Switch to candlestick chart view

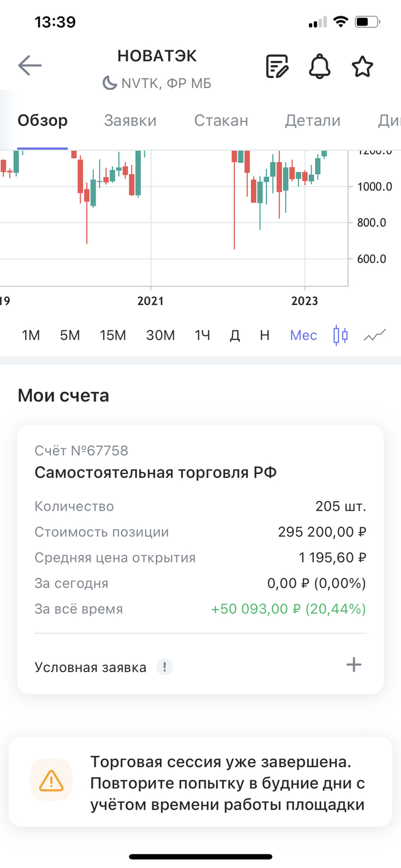[341, 335]
